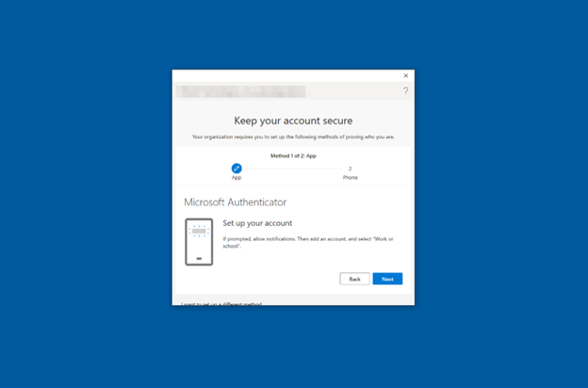Select the Phone step number 2

[350, 168]
